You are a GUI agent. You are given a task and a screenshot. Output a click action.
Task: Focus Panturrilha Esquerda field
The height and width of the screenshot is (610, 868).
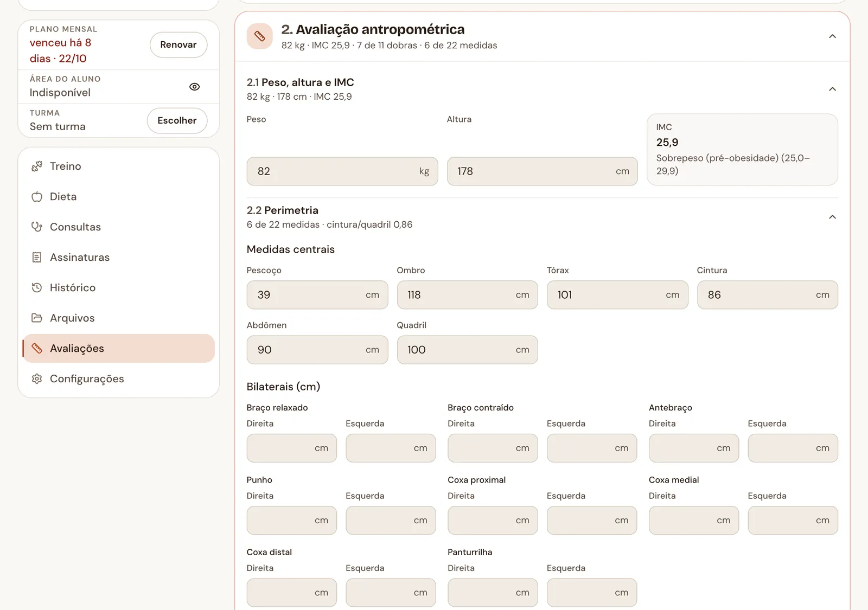[x=592, y=593]
